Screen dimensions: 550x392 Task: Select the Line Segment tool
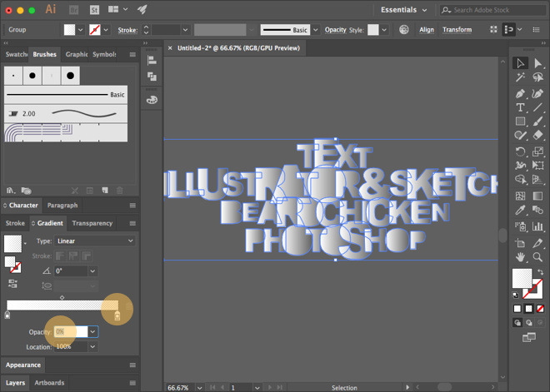[537, 107]
